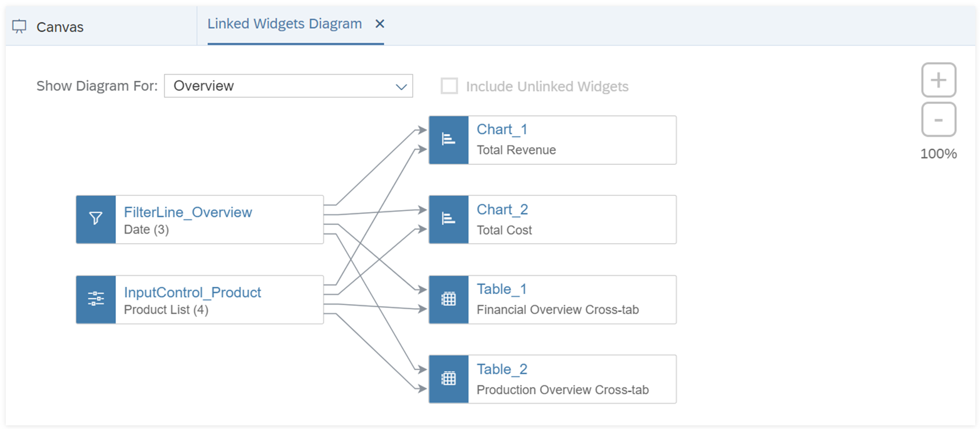Zoom out with the minus button

(938, 120)
